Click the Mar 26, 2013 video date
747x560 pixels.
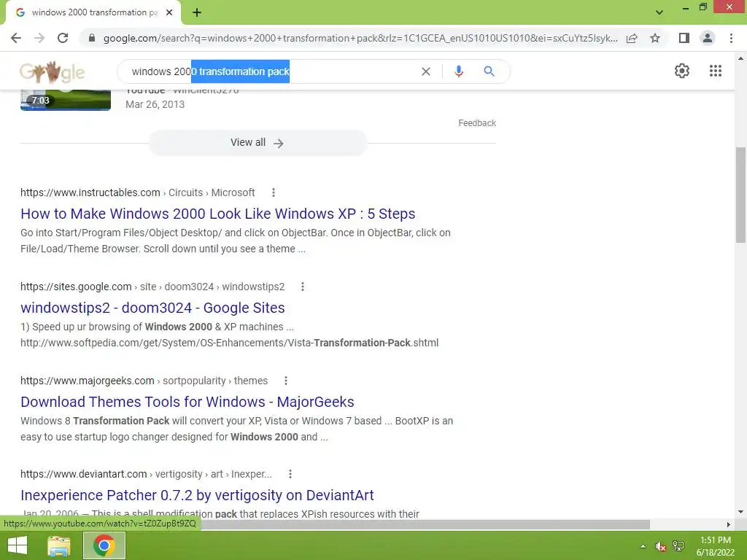pos(155,104)
